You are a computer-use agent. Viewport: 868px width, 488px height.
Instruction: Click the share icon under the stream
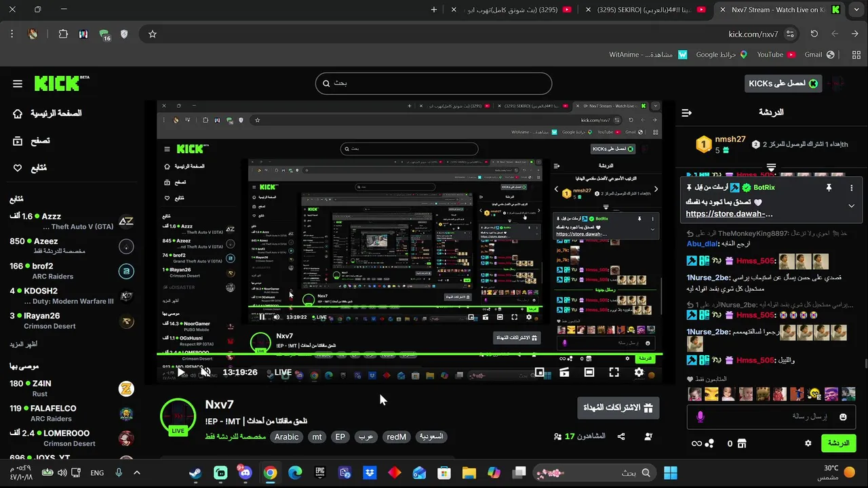pos(621,437)
